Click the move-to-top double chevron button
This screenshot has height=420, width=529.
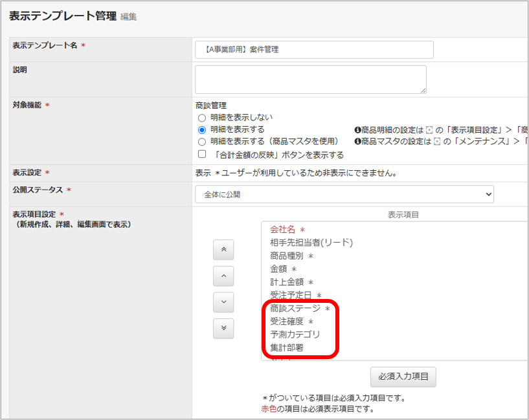(223, 250)
